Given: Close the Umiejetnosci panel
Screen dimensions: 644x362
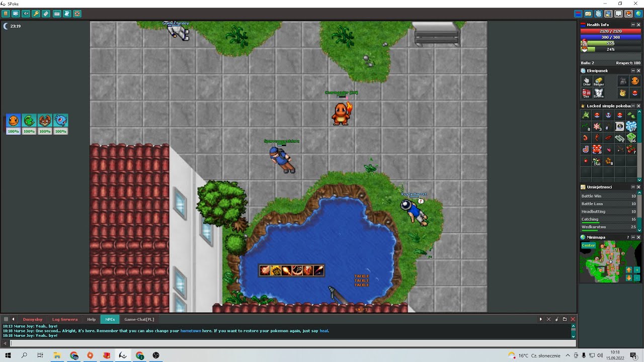Looking at the screenshot, I should [x=639, y=187].
